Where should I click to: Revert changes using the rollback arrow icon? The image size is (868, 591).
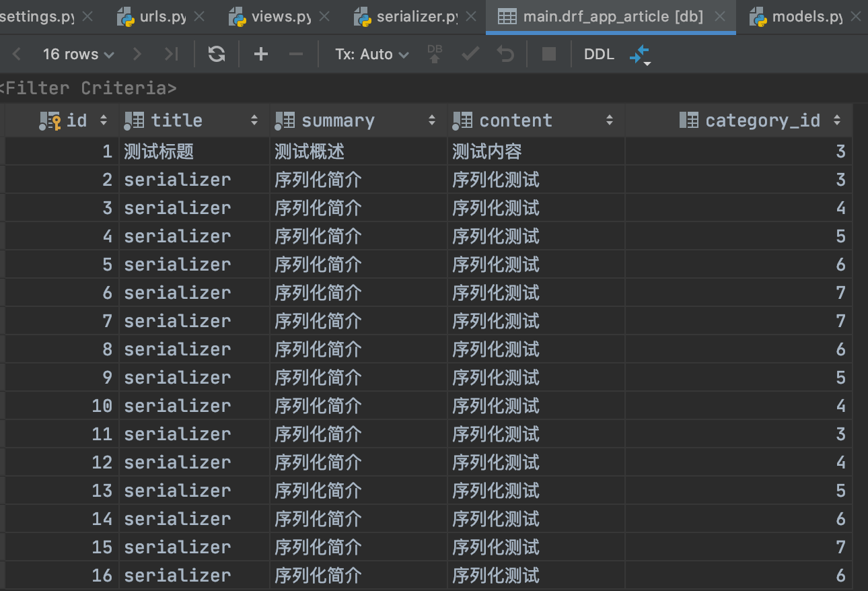point(505,54)
